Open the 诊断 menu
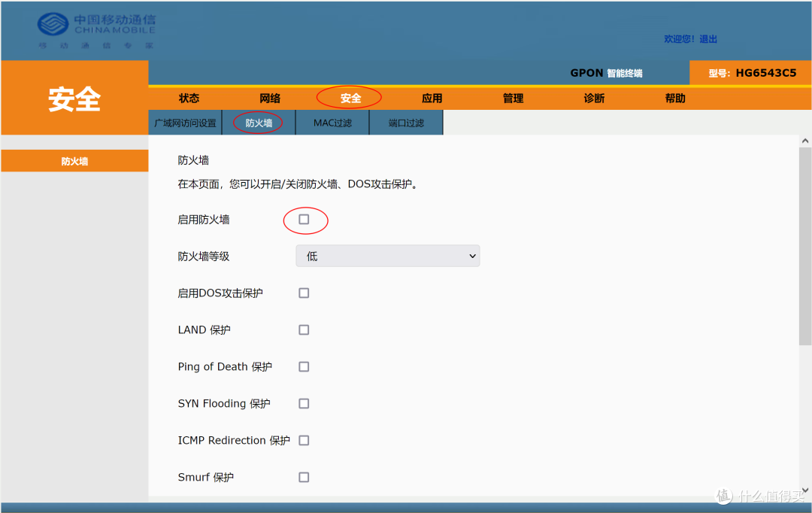Viewport: 812px width, 513px height. tap(594, 98)
